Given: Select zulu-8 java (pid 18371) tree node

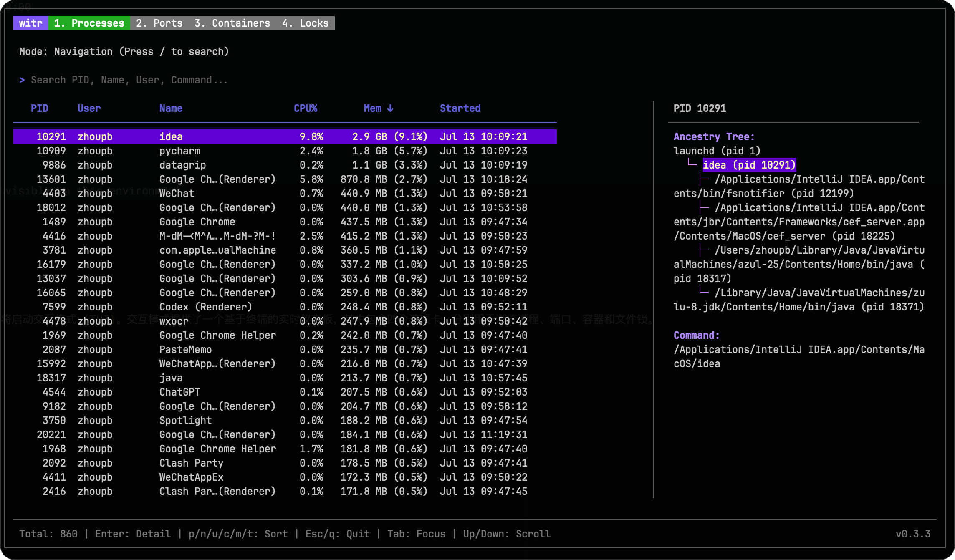Looking at the screenshot, I should click(799, 300).
